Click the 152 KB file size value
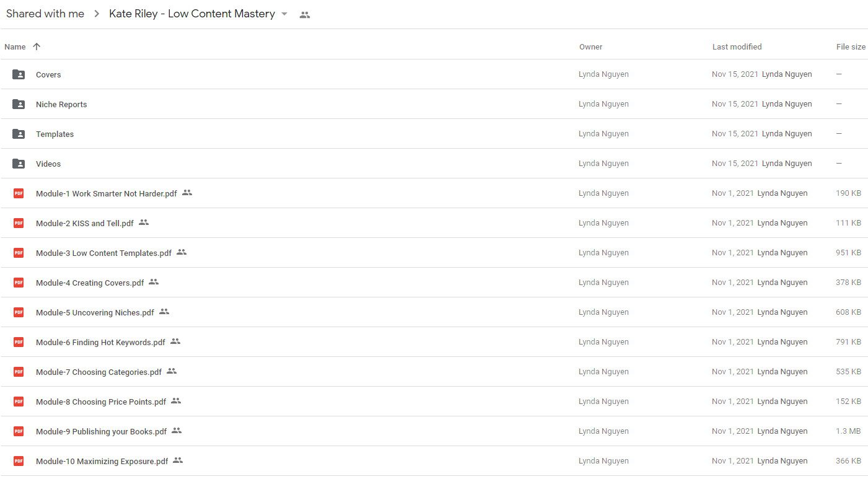 [x=848, y=402]
